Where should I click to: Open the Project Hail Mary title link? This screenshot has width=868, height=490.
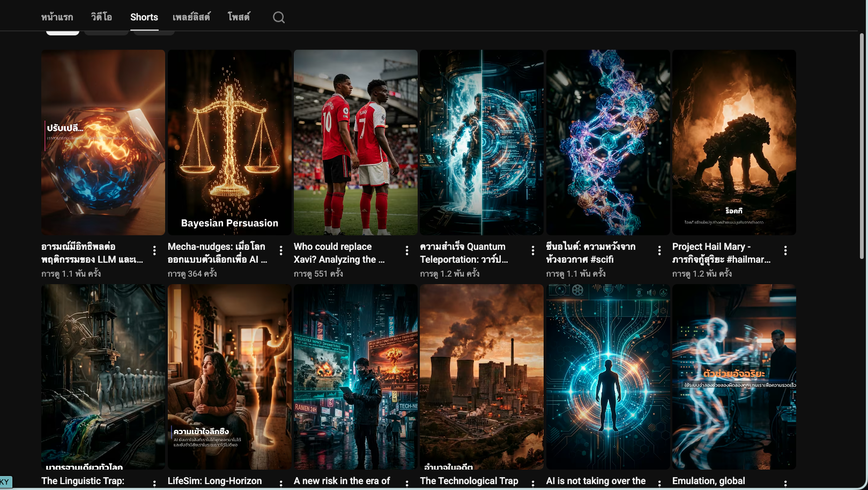tap(721, 253)
